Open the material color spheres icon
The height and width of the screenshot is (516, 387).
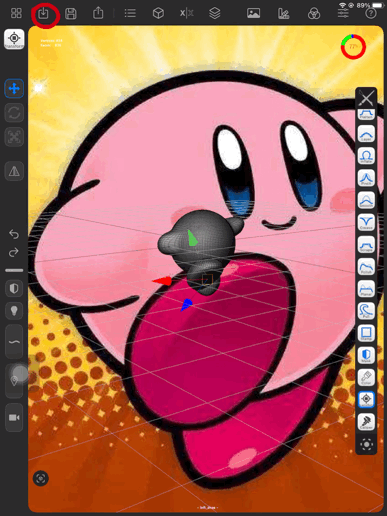coord(314,14)
